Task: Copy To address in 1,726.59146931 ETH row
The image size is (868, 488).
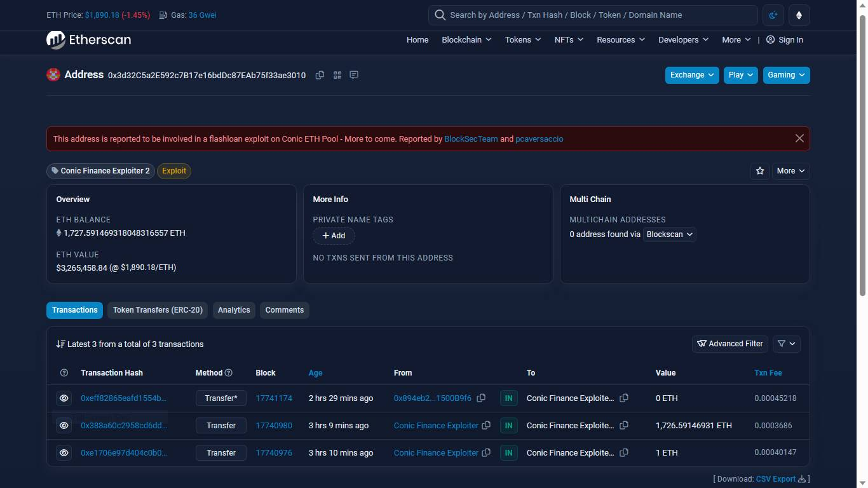Action: (624, 426)
